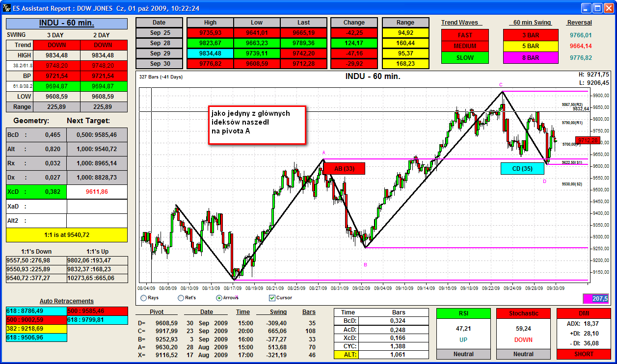Click the 9611,86 next target value
617x364 pixels.
point(97,192)
